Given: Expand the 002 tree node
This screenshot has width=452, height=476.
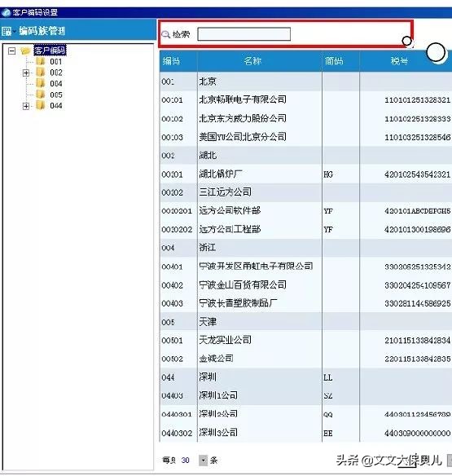Looking at the screenshot, I should click(x=26, y=73).
